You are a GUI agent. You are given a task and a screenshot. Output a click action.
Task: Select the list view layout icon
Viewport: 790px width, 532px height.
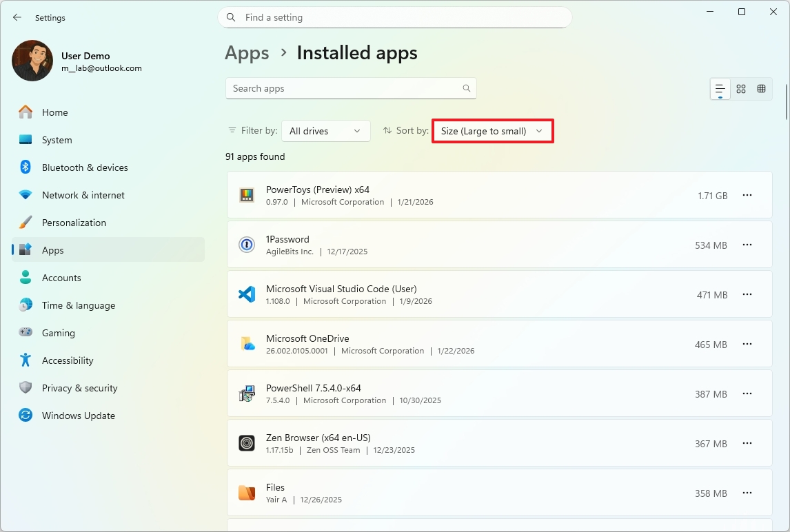coord(720,89)
